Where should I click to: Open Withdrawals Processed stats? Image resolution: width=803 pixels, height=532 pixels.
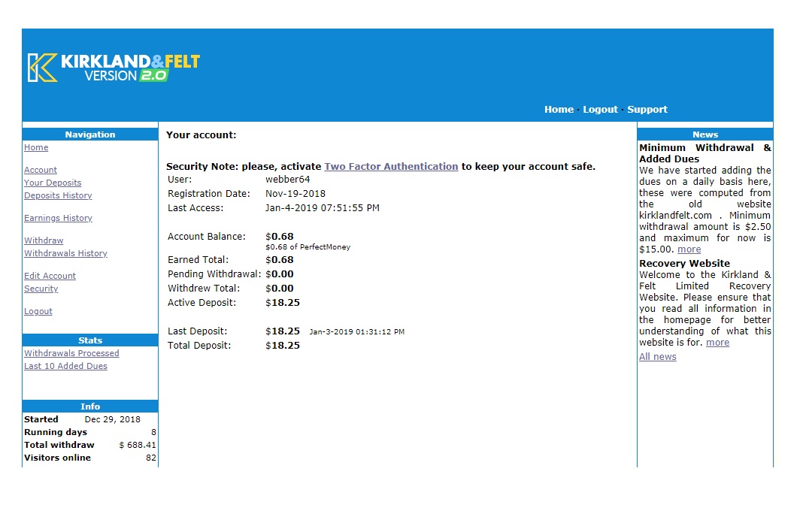(71, 354)
